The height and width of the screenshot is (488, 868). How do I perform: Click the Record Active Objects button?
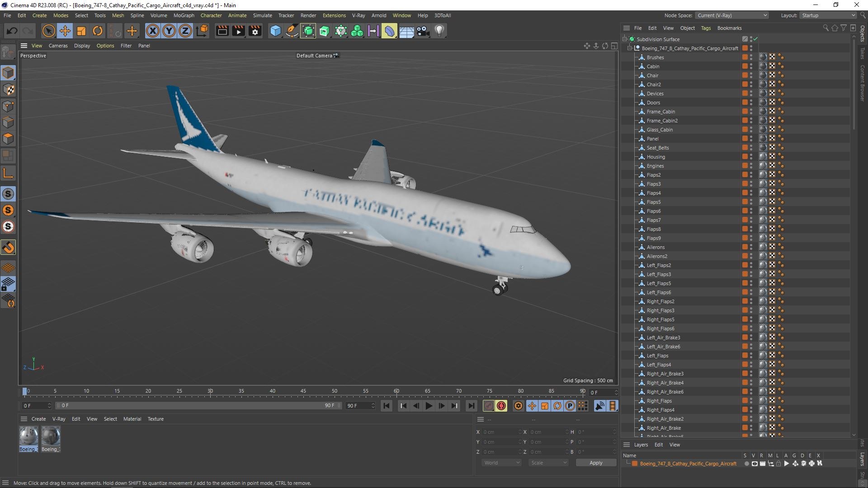pos(488,406)
